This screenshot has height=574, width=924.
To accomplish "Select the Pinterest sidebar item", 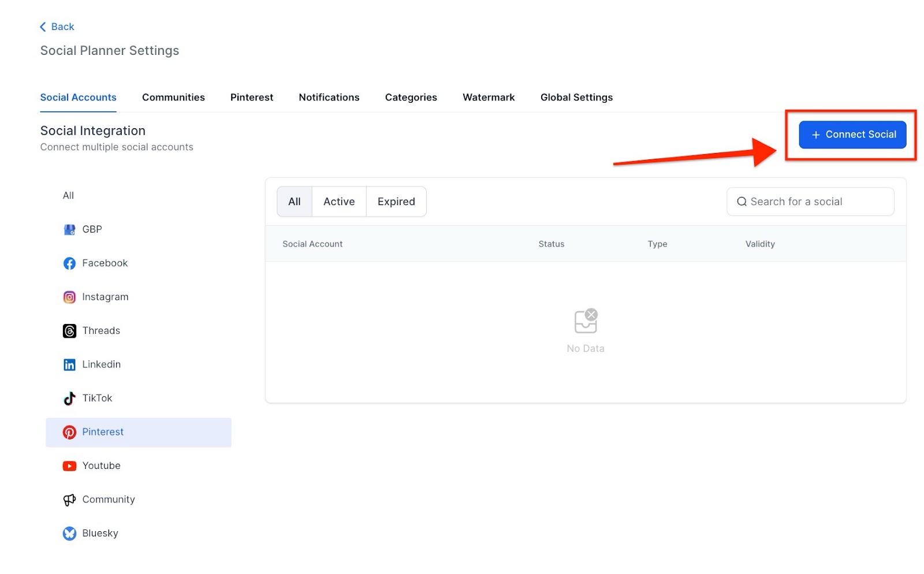I will tap(138, 432).
